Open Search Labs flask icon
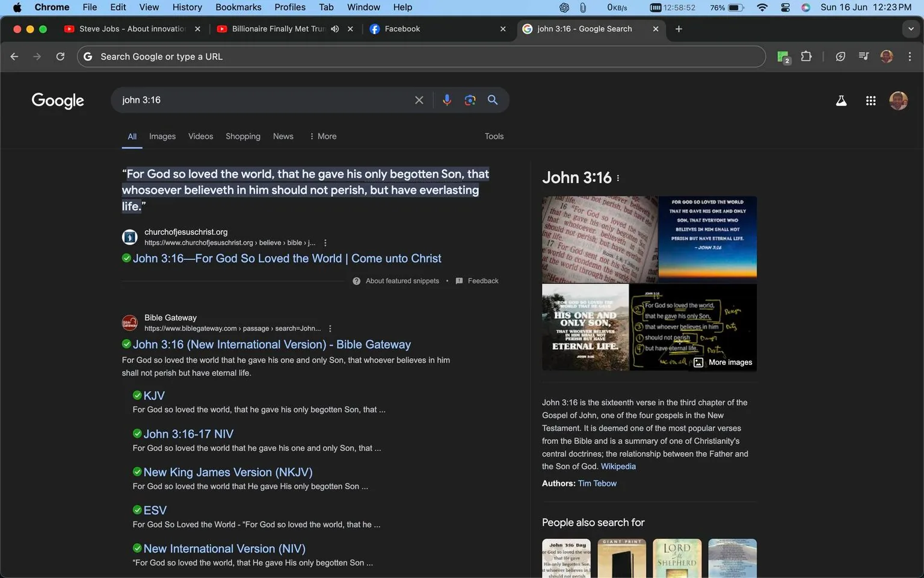The width and height of the screenshot is (924, 578). pos(840,101)
